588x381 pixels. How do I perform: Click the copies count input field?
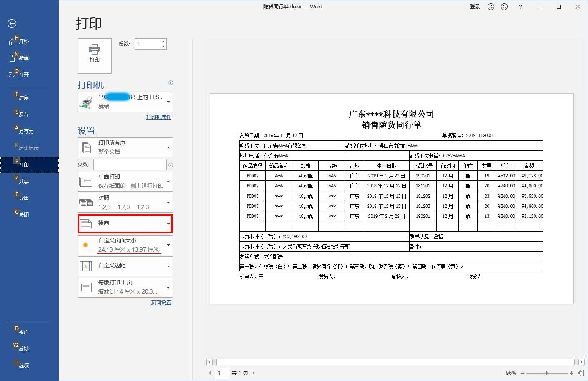[x=148, y=44]
